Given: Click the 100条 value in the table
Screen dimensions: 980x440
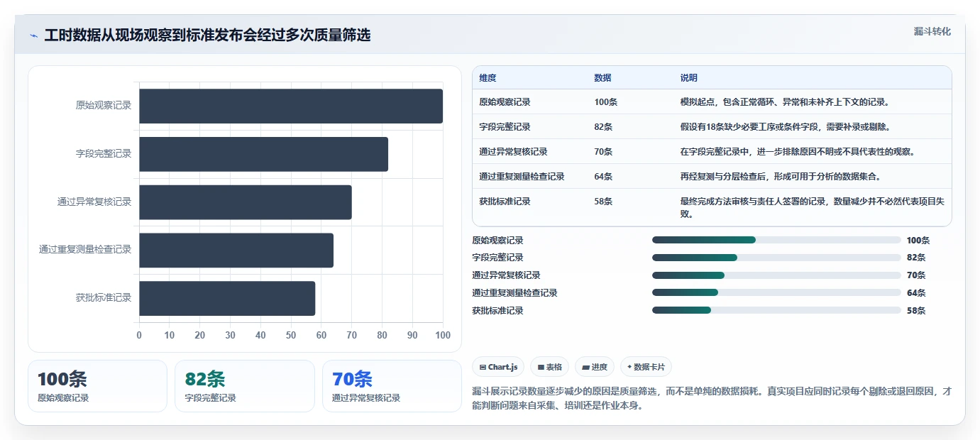Looking at the screenshot, I should (x=605, y=102).
